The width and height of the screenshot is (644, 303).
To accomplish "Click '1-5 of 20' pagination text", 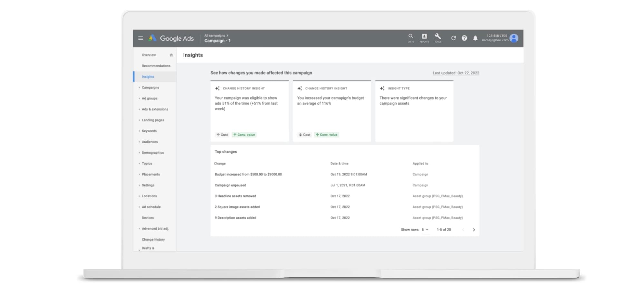I will (444, 230).
